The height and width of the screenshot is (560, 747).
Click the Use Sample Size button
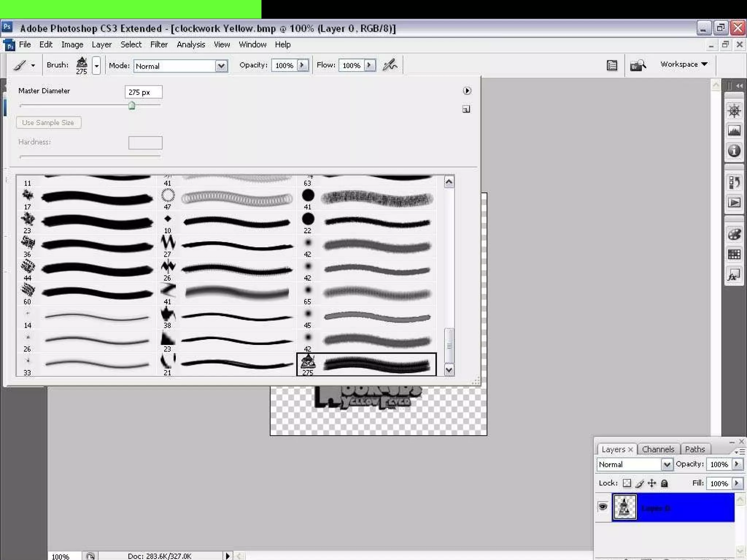pyautogui.click(x=49, y=122)
